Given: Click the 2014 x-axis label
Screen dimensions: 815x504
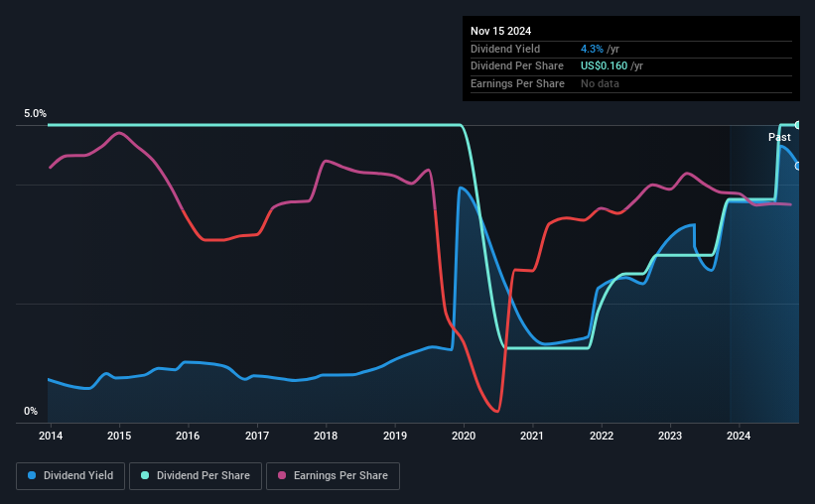Looking at the screenshot, I should pyautogui.click(x=51, y=436).
